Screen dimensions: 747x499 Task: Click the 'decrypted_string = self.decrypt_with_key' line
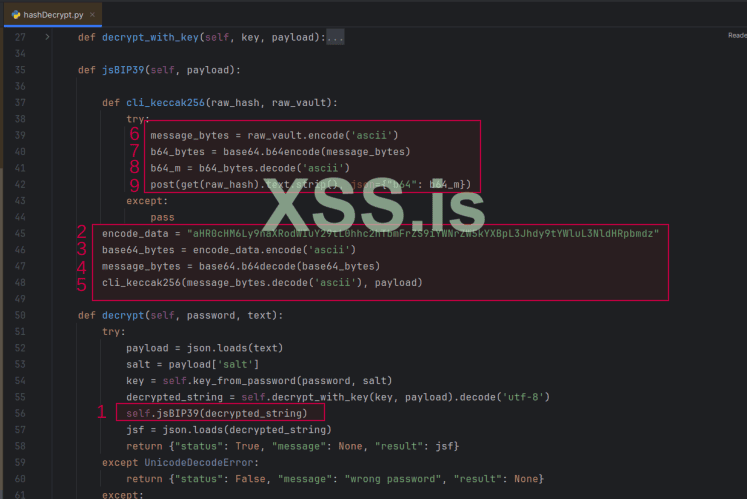point(338,397)
